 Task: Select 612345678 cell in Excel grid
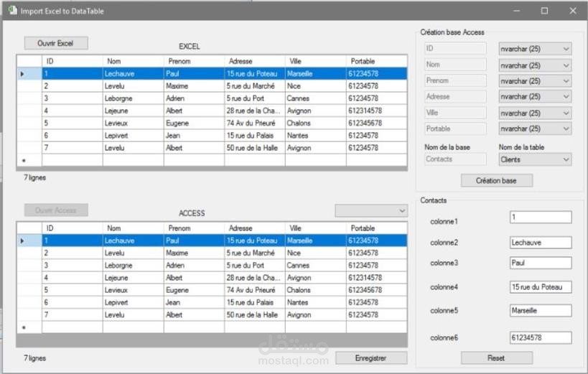[377, 123]
